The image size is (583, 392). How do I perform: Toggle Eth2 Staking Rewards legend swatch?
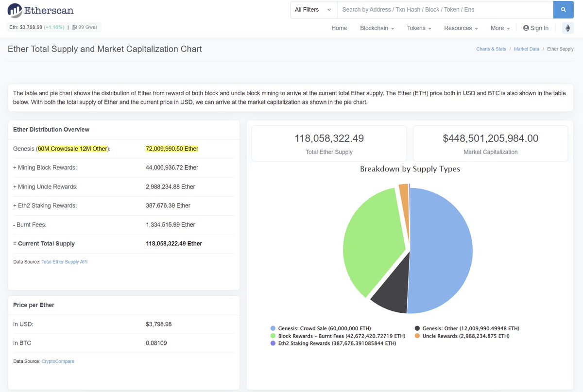pyautogui.click(x=273, y=343)
